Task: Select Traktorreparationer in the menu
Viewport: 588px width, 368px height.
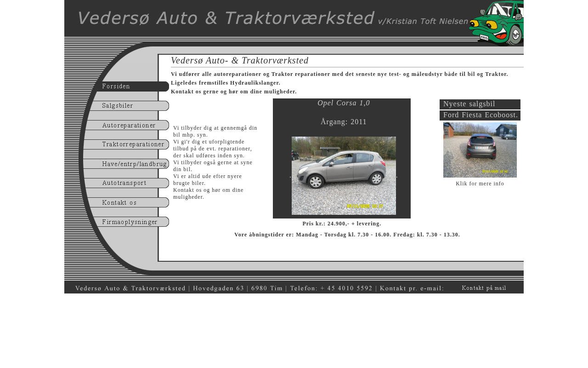Action: click(x=126, y=144)
